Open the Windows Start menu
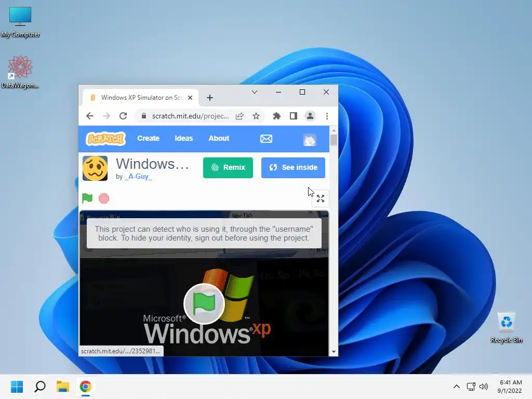Image resolution: width=532 pixels, height=399 pixels. click(x=17, y=387)
